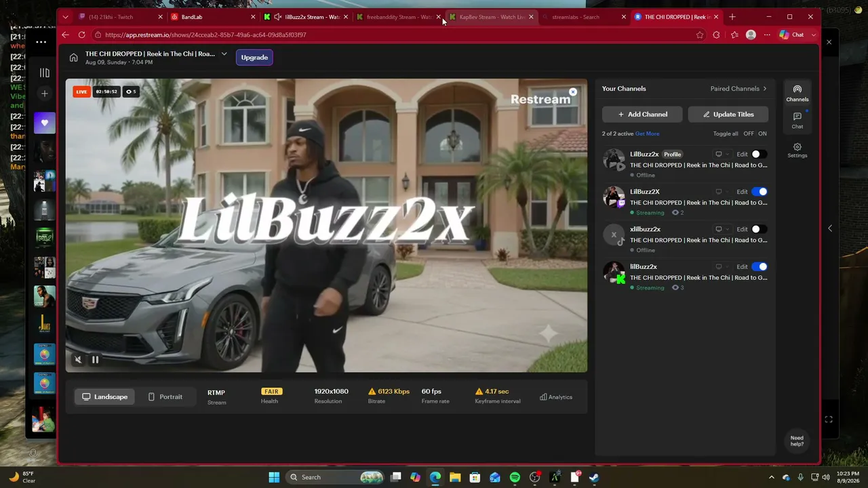Viewport: 868px width, 488px height.
Task: Open Paired Channels
Action: point(738,89)
